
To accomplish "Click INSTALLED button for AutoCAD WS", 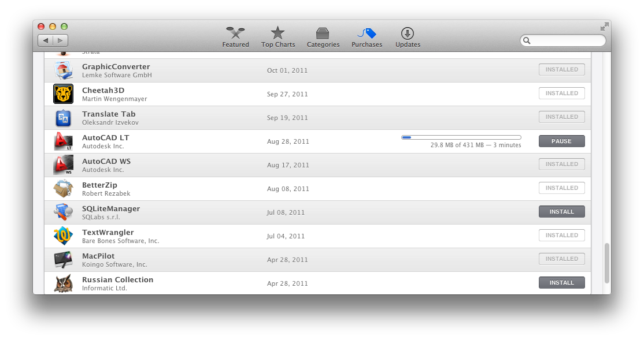I will point(561,165).
